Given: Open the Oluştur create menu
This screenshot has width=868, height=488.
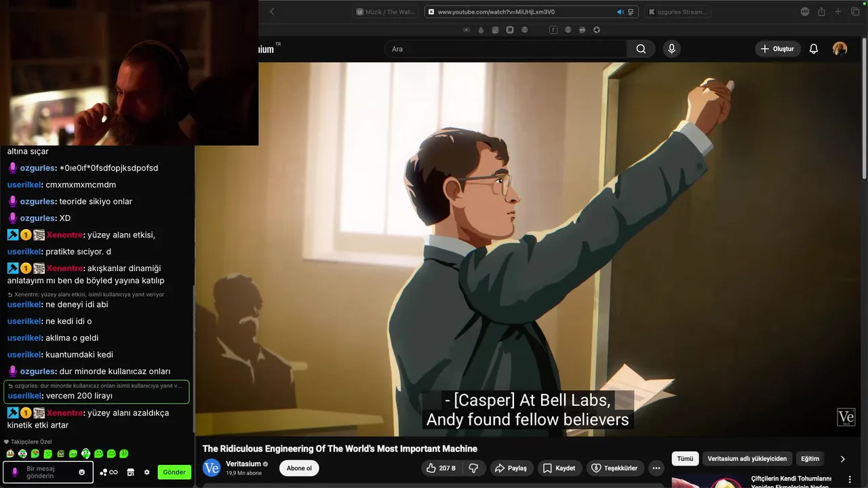Looking at the screenshot, I should coord(777,49).
